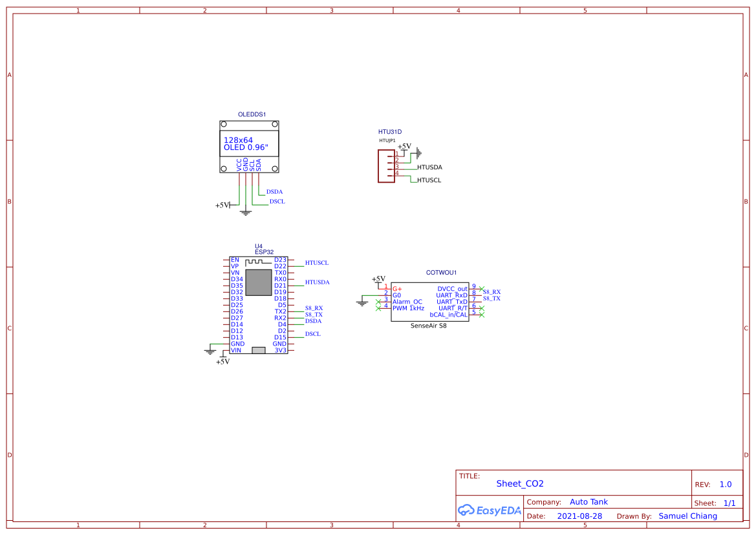
Task: Click the REV 1.0 field in title block
Action: (x=725, y=484)
